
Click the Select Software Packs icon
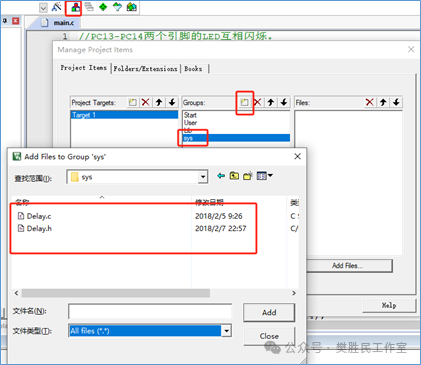pos(117,7)
